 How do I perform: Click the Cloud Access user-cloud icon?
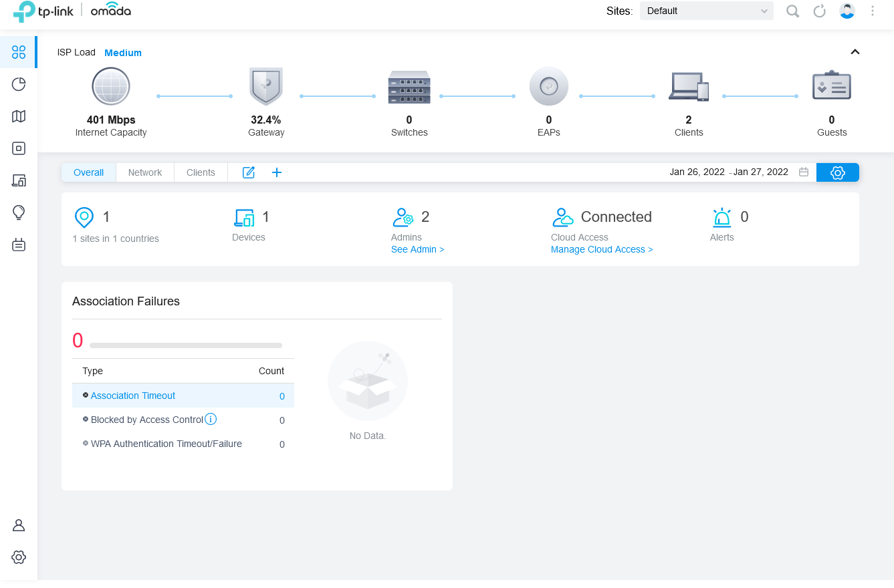click(563, 217)
